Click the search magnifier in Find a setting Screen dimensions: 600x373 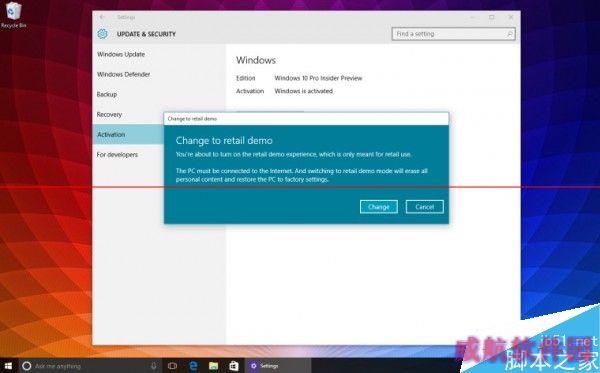510,34
